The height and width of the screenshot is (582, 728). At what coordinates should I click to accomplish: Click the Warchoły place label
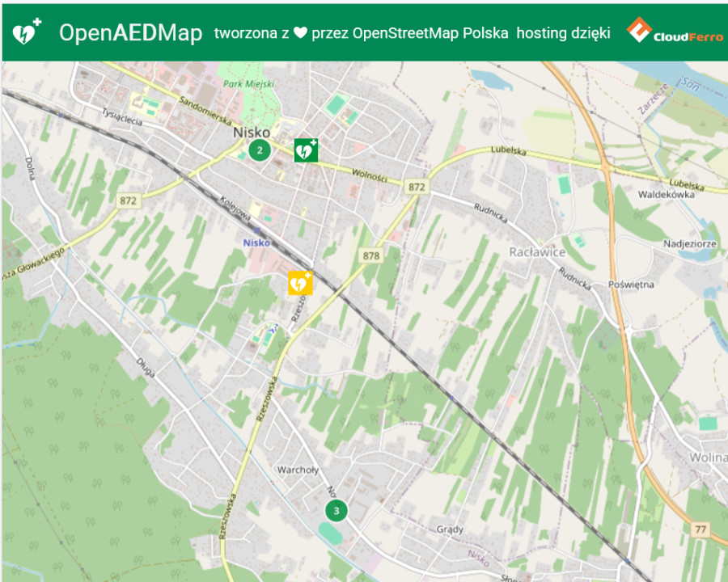click(298, 470)
